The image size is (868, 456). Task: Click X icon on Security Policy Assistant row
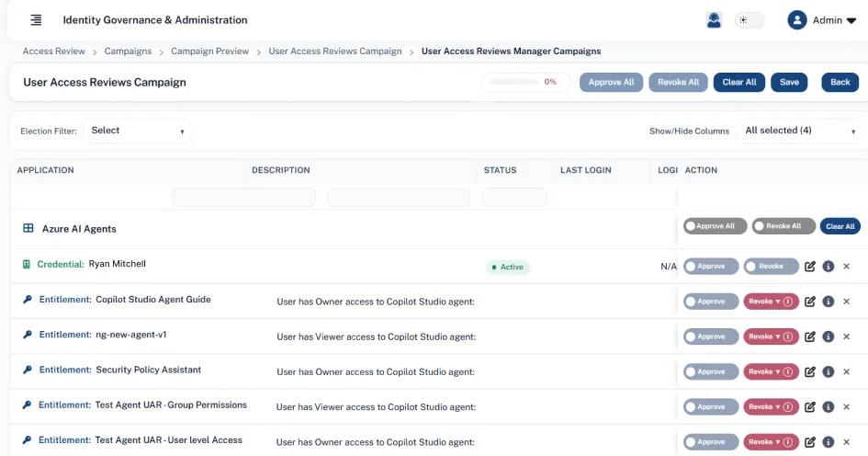(x=846, y=371)
